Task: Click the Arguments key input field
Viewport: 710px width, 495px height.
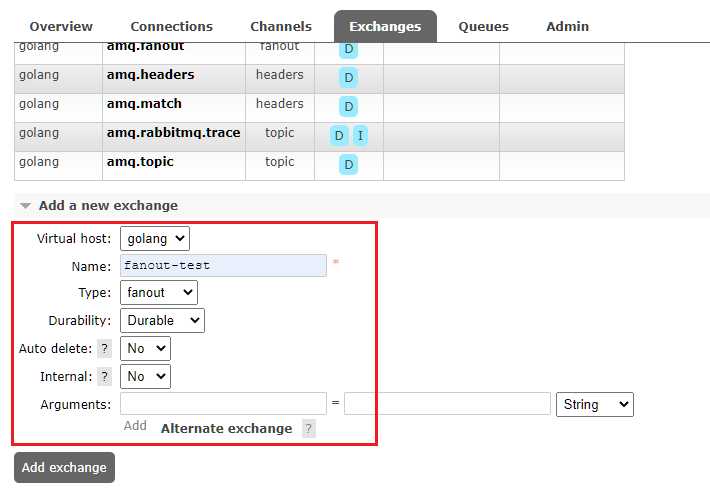Action: click(x=223, y=404)
